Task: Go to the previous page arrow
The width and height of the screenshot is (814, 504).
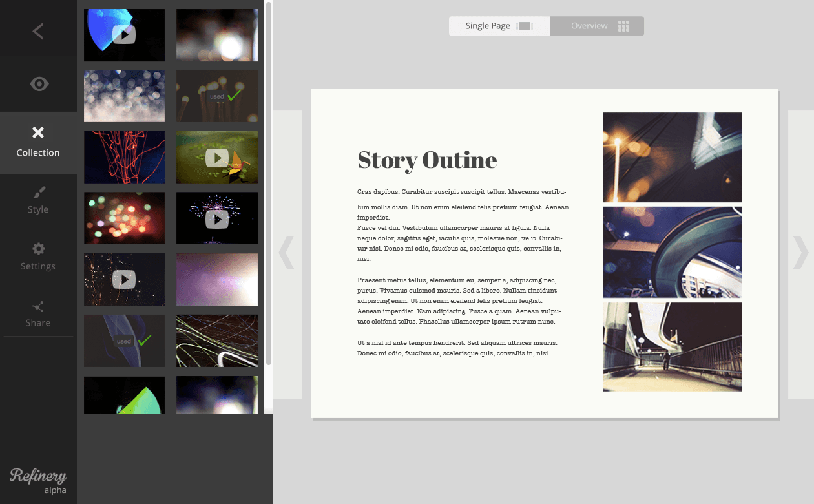Action: (286, 253)
